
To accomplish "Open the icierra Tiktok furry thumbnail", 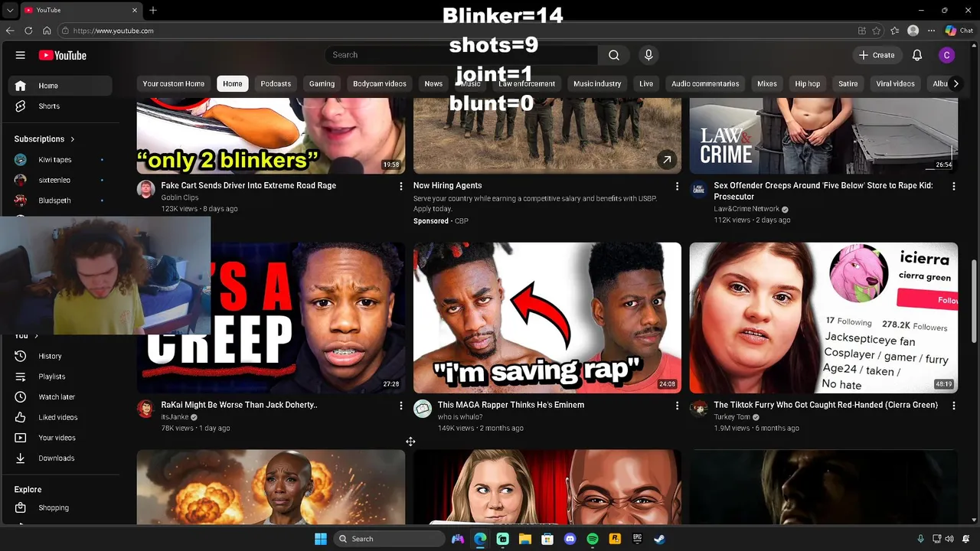I will [824, 318].
